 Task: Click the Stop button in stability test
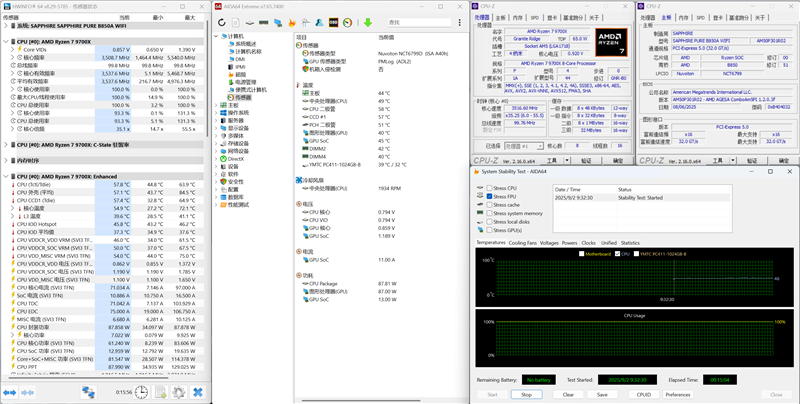[x=527, y=394]
